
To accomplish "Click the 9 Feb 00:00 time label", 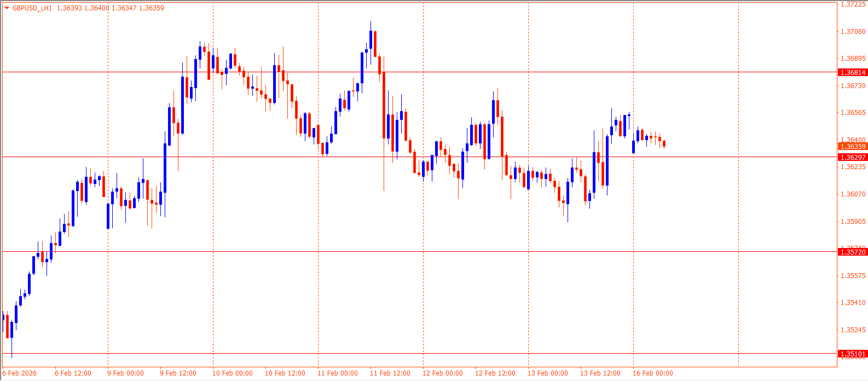I will 125,373.
